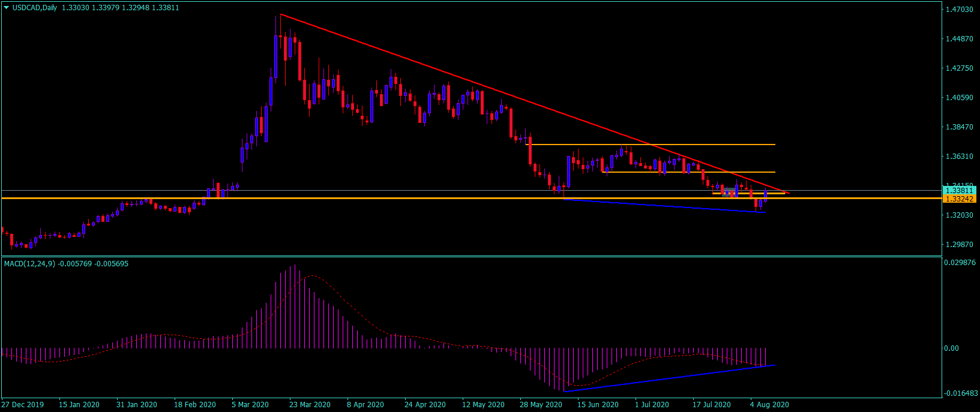
Task: Click the 4 Aug 2020 date label
Action: [770, 405]
